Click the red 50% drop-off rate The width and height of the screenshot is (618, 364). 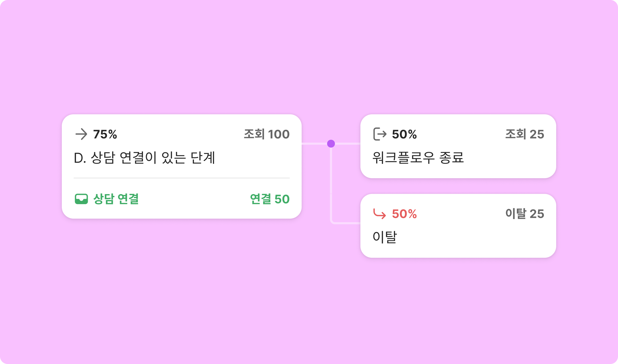[x=404, y=214]
